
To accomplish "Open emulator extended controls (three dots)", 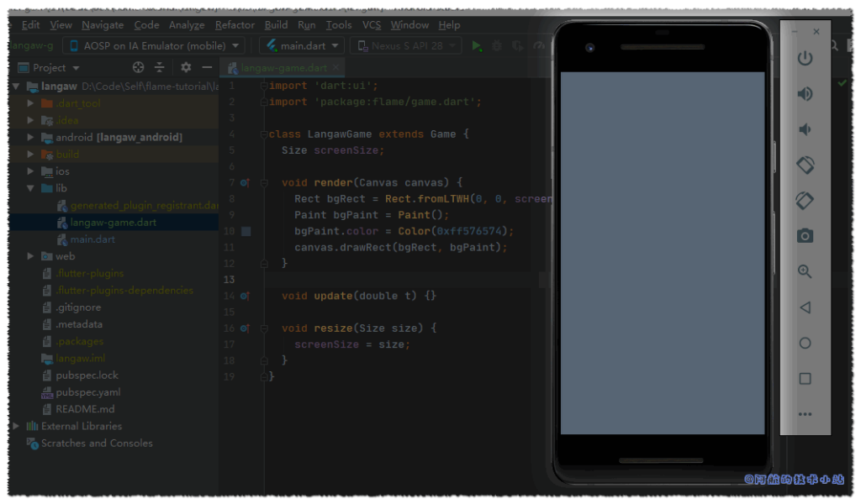I will pyautogui.click(x=805, y=414).
